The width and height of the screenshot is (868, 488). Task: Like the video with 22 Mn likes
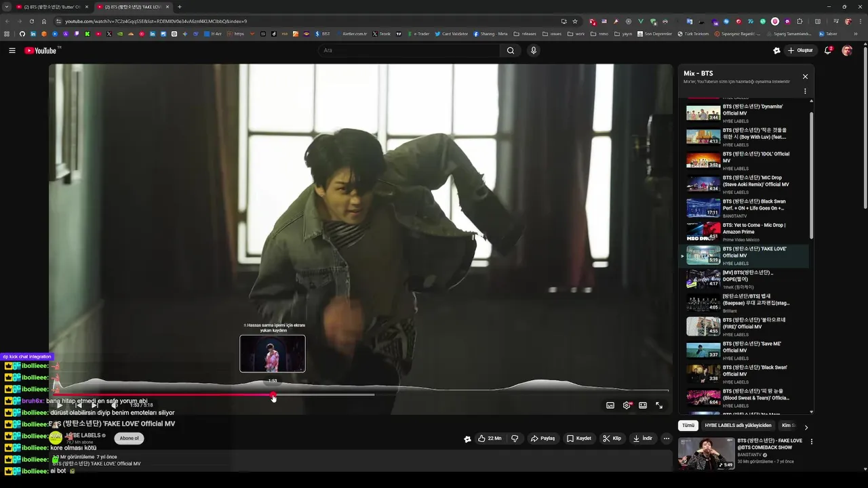pyautogui.click(x=490, y=439)
